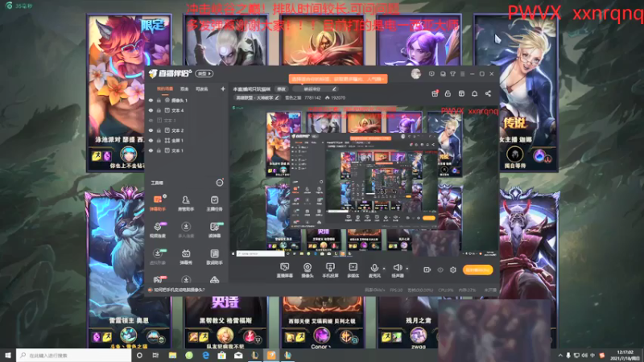Click the record video icon beside the eye icon
Image resolution: width=644 pixels, height=362 pixels.
pyautogui.click(x=427, y=269)
